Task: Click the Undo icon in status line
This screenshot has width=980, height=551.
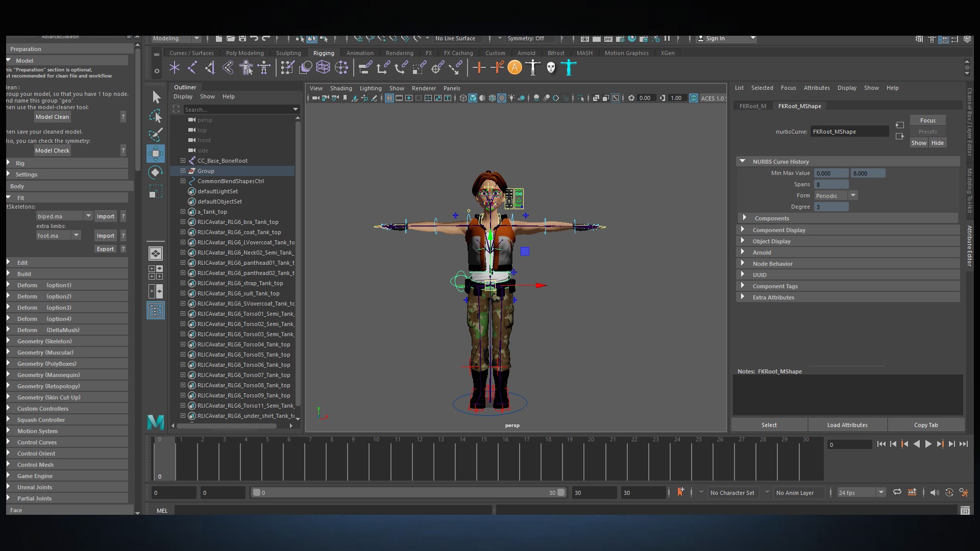Action: pos(254,39)
